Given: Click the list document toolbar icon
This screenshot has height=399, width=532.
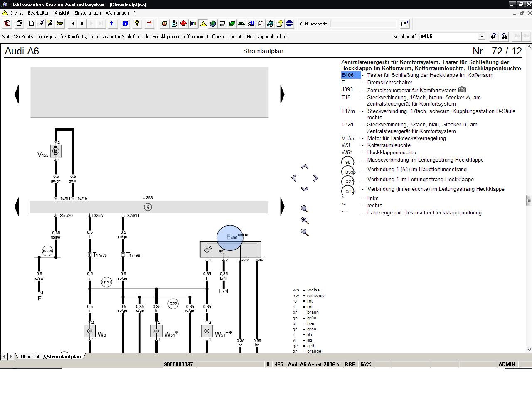Looking at the screenshot, I should (x=193, y=24).
